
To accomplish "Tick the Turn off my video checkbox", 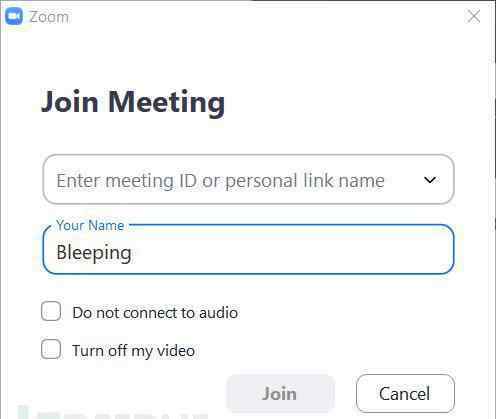I will (51, 349).
